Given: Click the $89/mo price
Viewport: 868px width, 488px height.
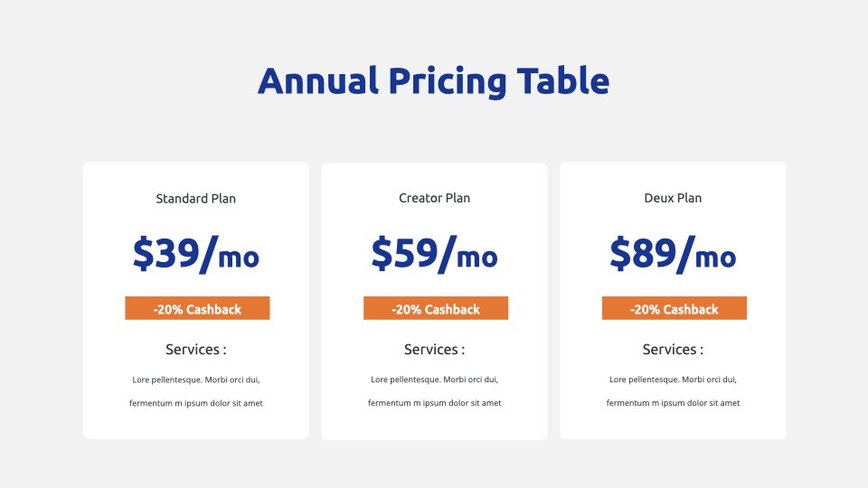Looking at the screenshot, I should pos(673,254).
